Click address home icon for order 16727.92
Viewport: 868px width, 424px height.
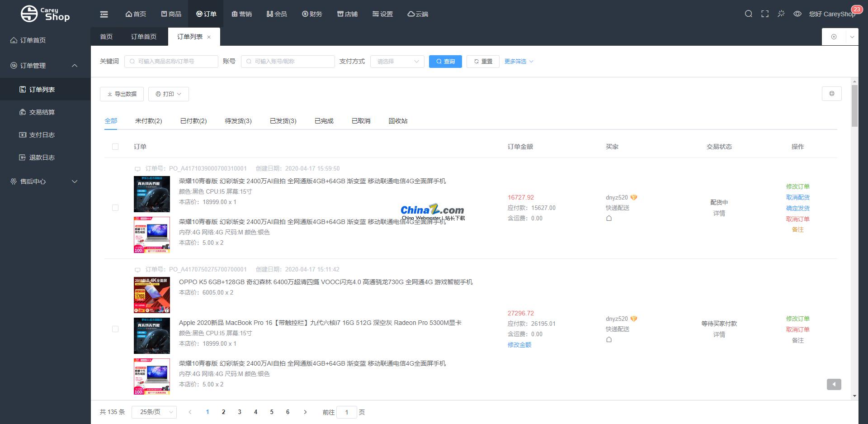(x=609, y=218)
